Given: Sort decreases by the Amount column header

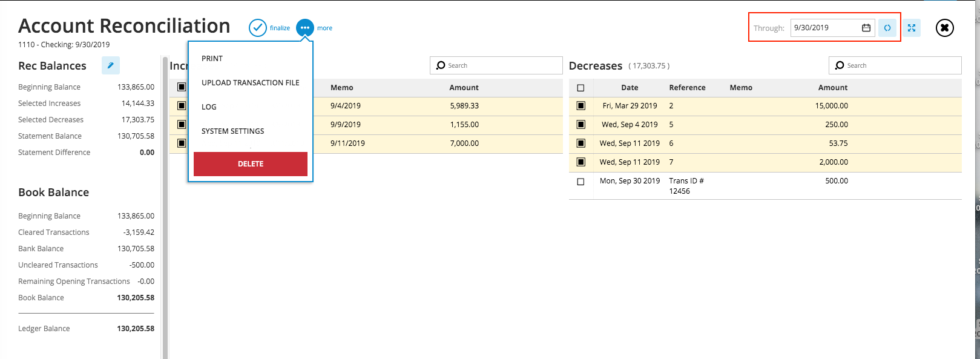Looking at the screenshot, I should [833, 88].
